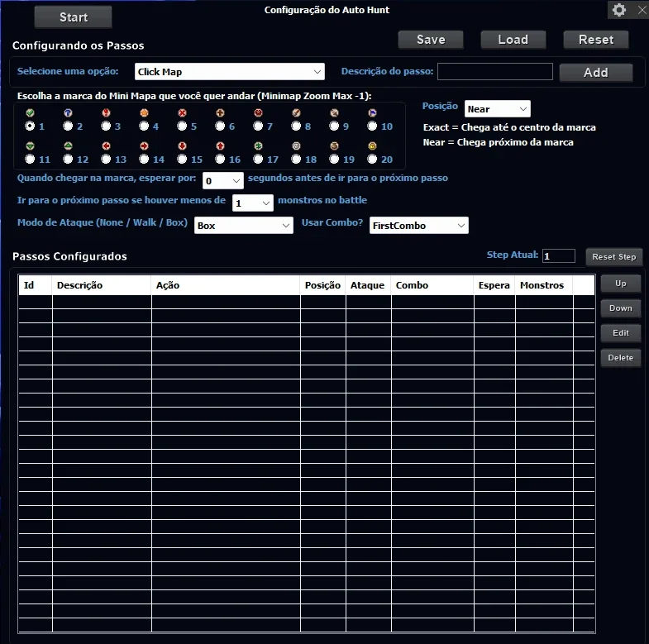Open the Usar Combo FirstCombo dropdown
Screen dimensions: 649x644
tap(419, 226)
